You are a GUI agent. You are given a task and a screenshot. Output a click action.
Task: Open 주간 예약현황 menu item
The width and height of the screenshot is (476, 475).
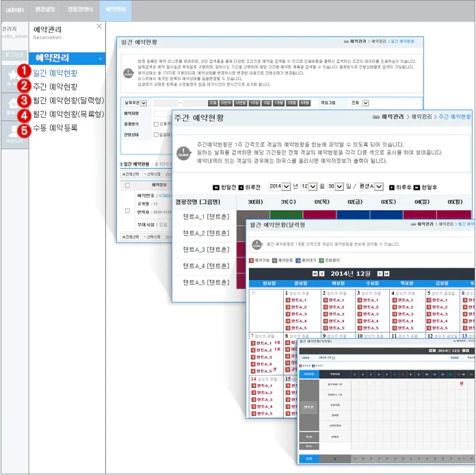pyautogui.click(x=55, y=86)
